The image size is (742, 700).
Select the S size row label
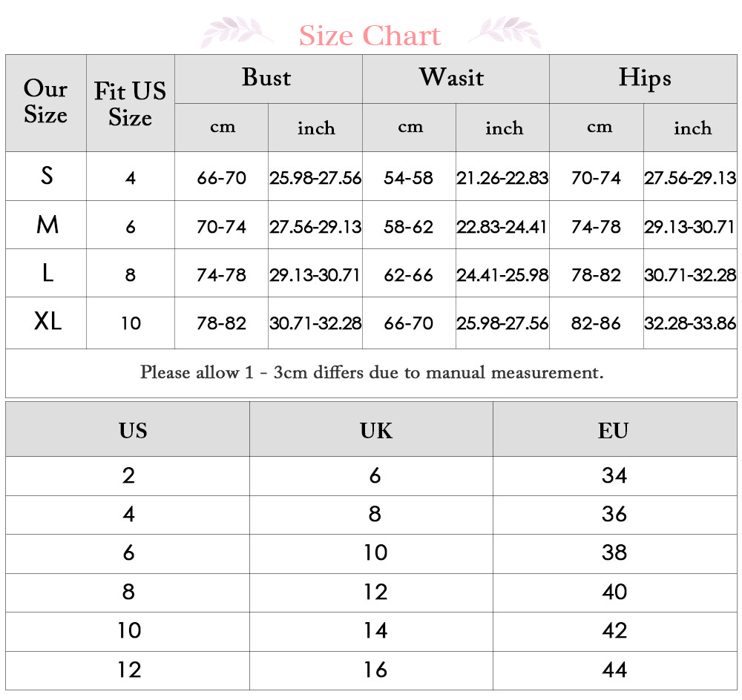46,176
